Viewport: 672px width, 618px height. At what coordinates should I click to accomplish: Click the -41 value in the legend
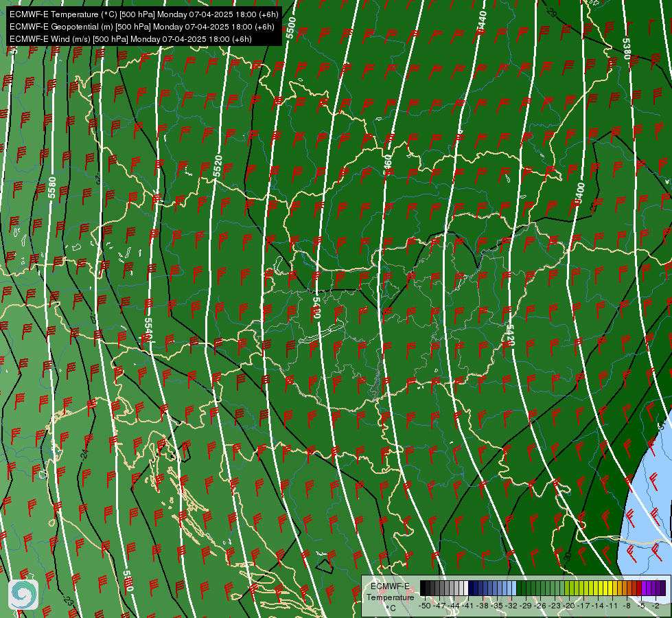[x=468, y=606]
